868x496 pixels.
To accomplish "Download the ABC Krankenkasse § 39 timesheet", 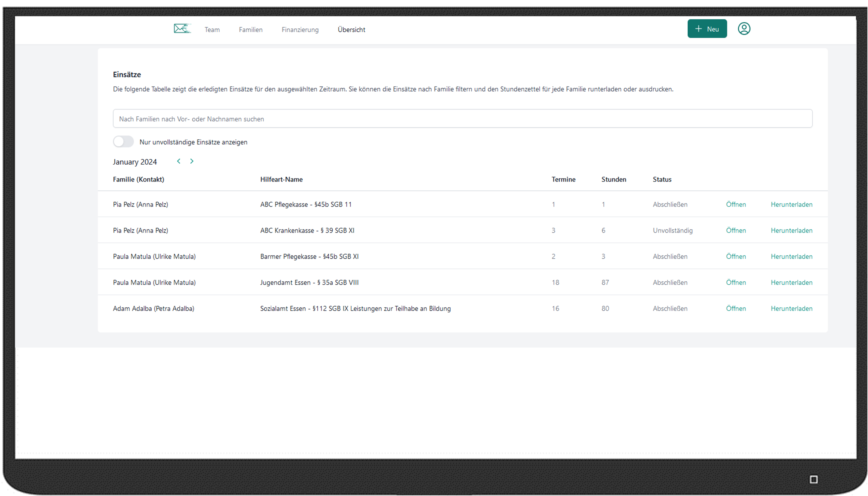I will [x=791, y=230].
